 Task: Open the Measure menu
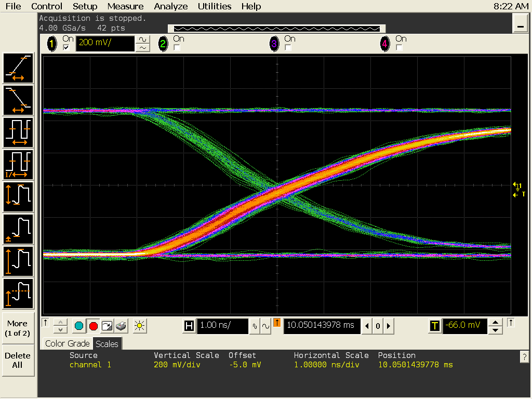coord(125,6)
